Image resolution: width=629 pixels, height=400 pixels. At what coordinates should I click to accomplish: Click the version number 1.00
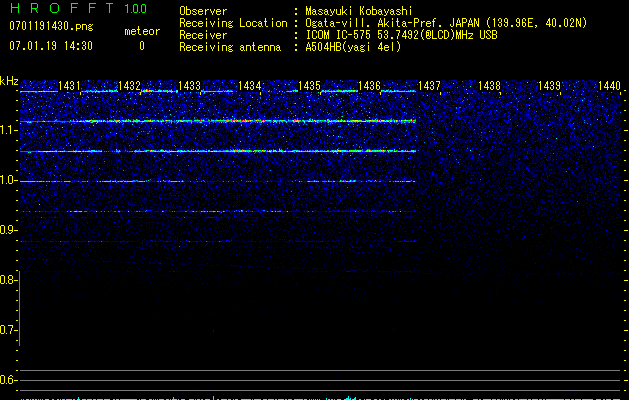134,9
